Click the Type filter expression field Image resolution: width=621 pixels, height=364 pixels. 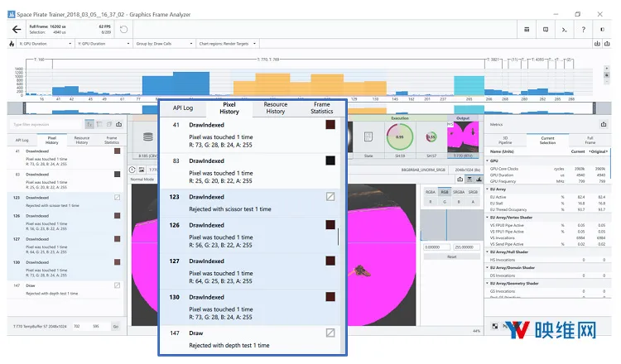46,124
